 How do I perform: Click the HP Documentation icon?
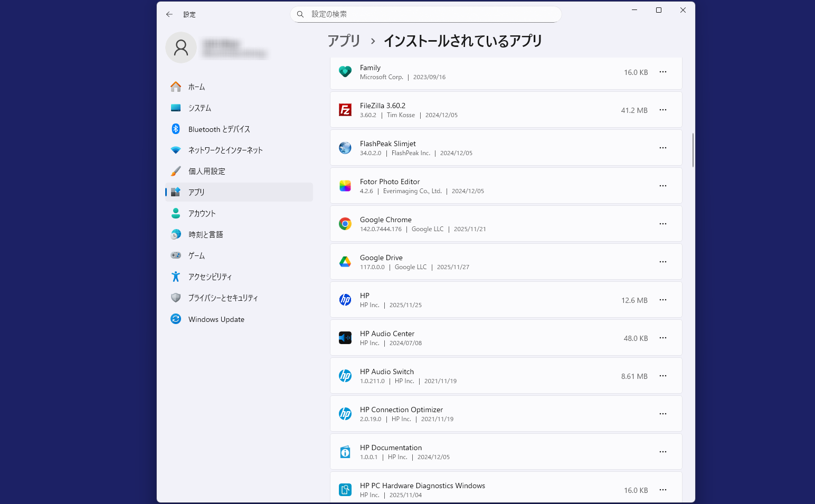[345, 452]
